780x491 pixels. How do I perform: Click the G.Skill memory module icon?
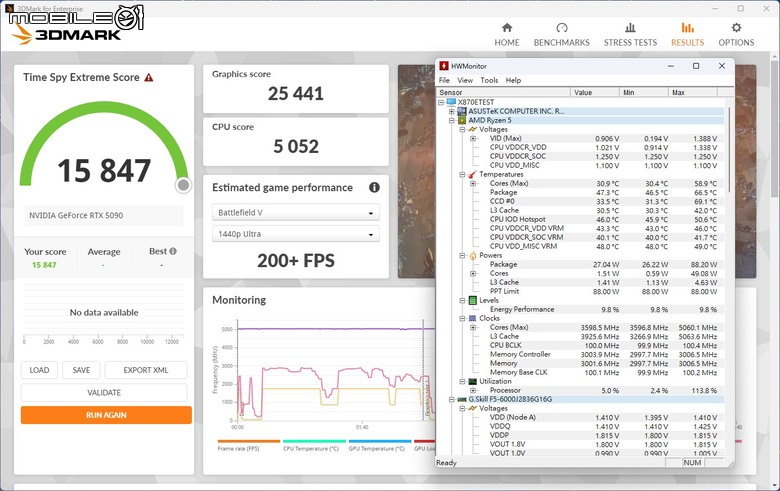(x=462, y=399)
